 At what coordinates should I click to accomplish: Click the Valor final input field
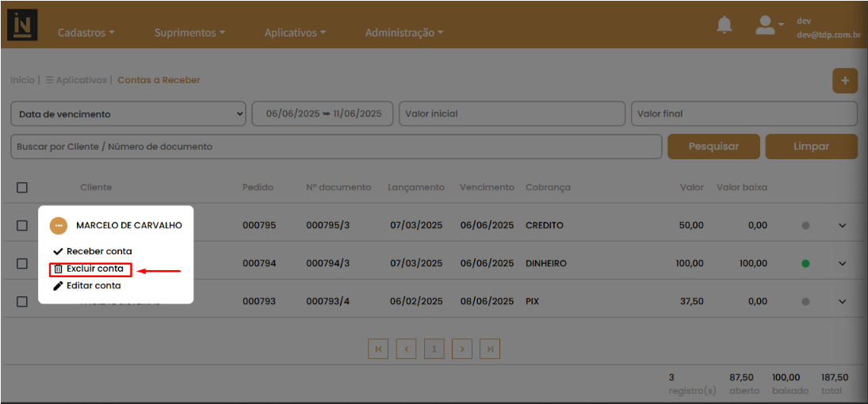click(x=744, y=114)
